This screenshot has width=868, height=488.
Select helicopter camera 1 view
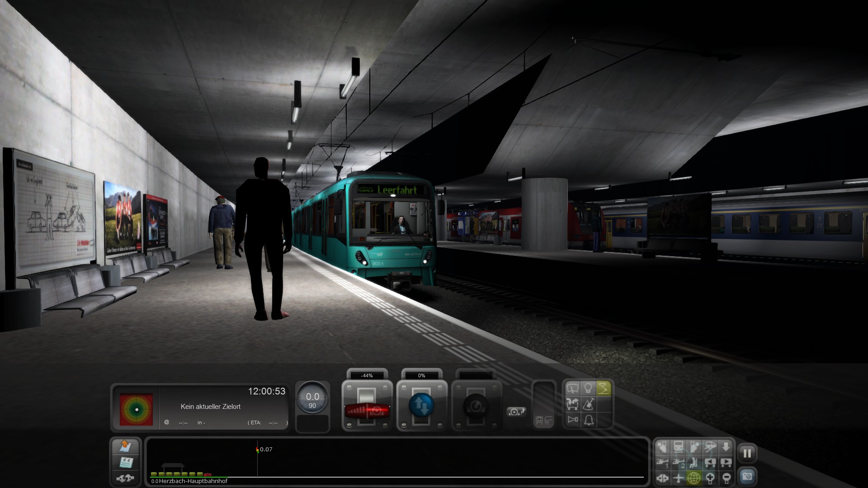pos(663,463)
